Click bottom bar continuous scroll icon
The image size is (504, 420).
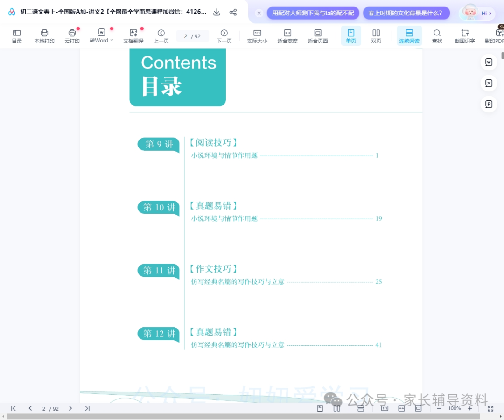pos(361,408)
